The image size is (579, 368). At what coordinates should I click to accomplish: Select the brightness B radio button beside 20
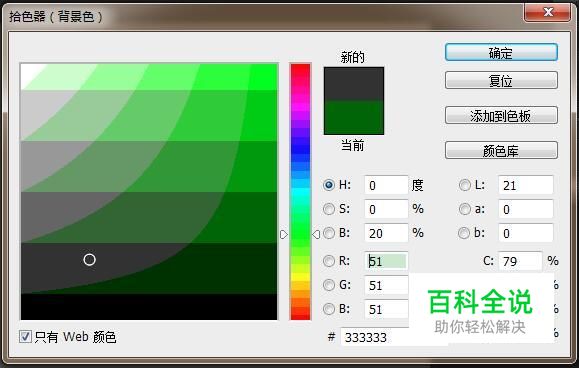329,233
